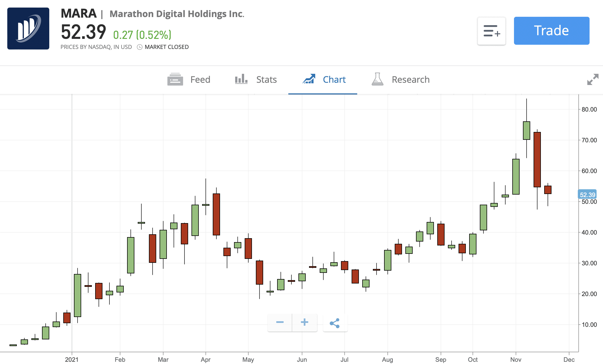Zoom in chart with plus button

point(305,322)
